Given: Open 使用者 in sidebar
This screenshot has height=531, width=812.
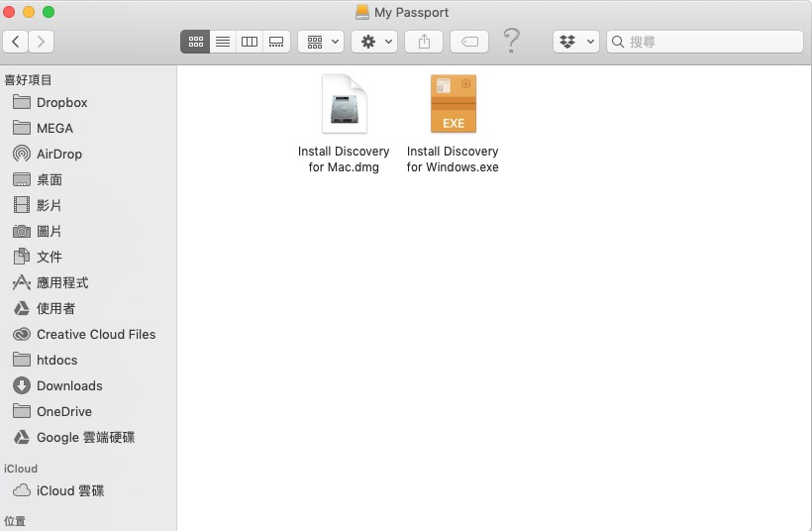Looking at the screenshot, I should [88, 309].
